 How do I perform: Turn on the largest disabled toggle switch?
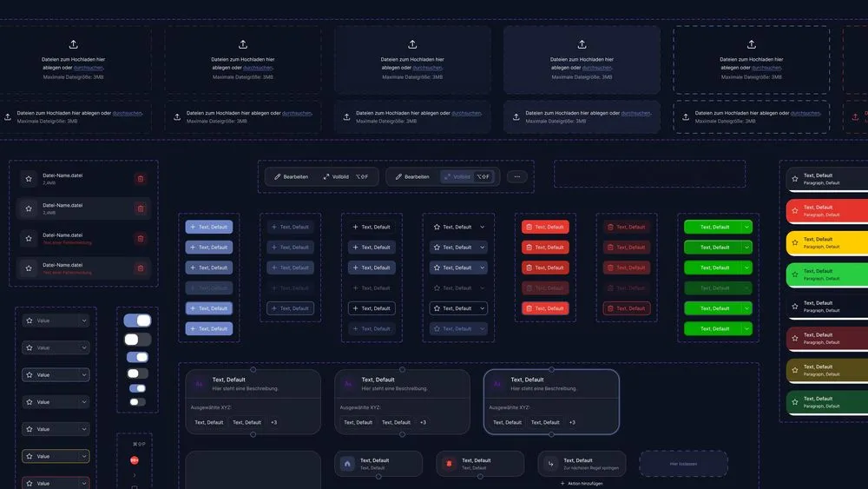[x=137, y=339]
